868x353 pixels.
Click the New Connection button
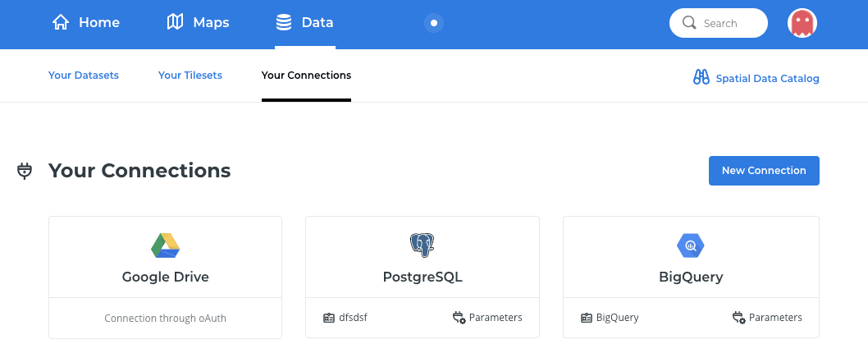[x=764, y=171]
